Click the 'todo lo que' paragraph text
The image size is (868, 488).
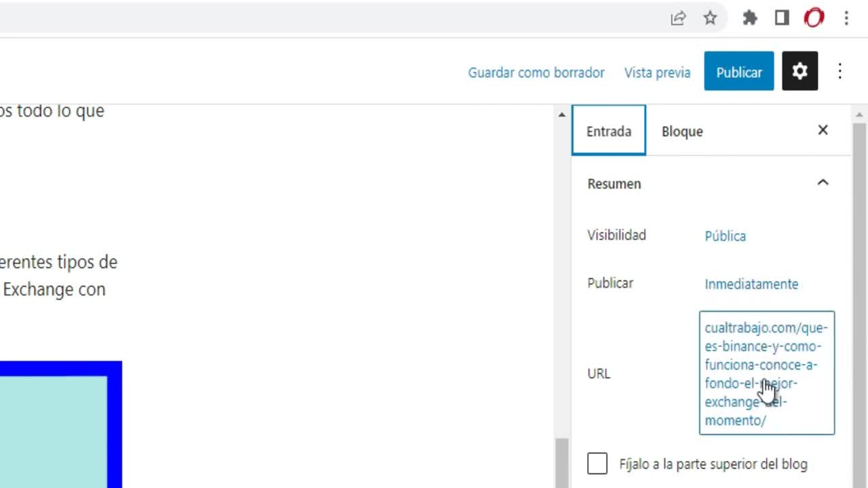click(60, 110)
